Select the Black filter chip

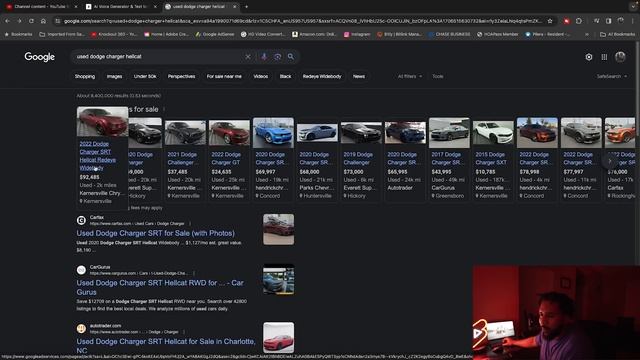point(285,76)
